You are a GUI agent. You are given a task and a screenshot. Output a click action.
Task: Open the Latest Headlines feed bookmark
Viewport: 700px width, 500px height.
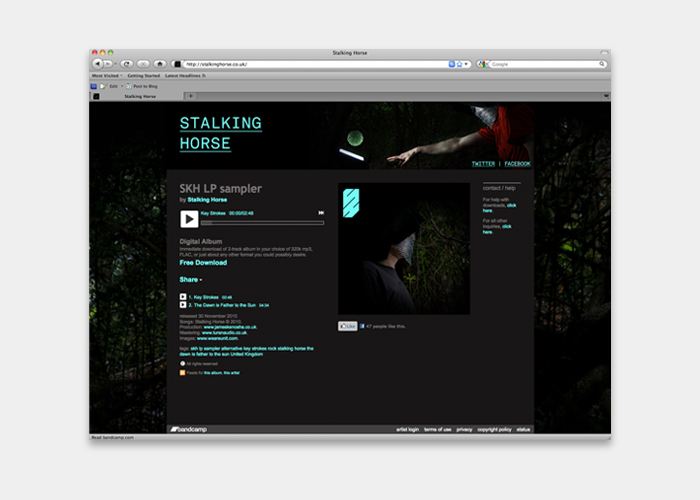[185, 75]
